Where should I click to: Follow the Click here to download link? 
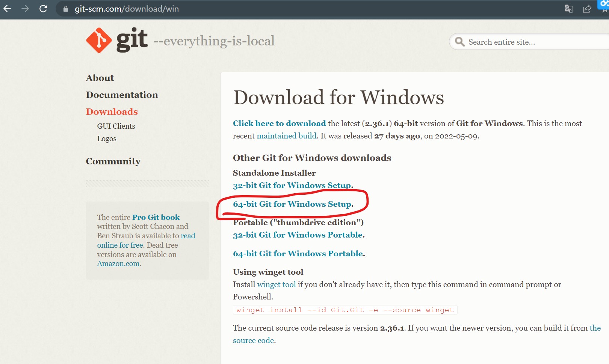tap(280, 123)
